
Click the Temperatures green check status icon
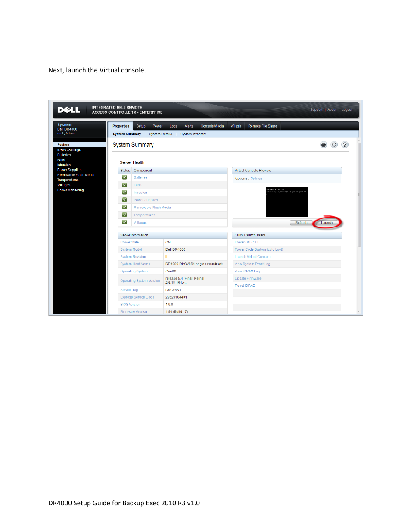click(x=125, y=215)
